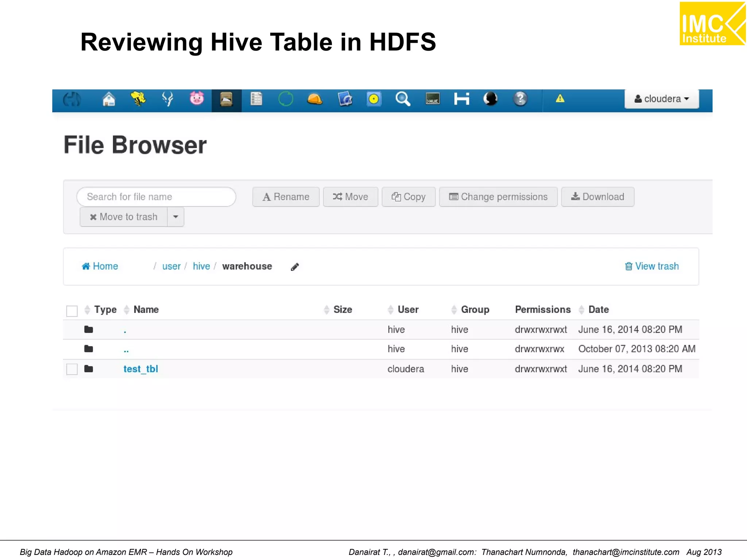Open the Metastore tables document icon
Screen dimensions: 747x560
(x=256, y=99)
